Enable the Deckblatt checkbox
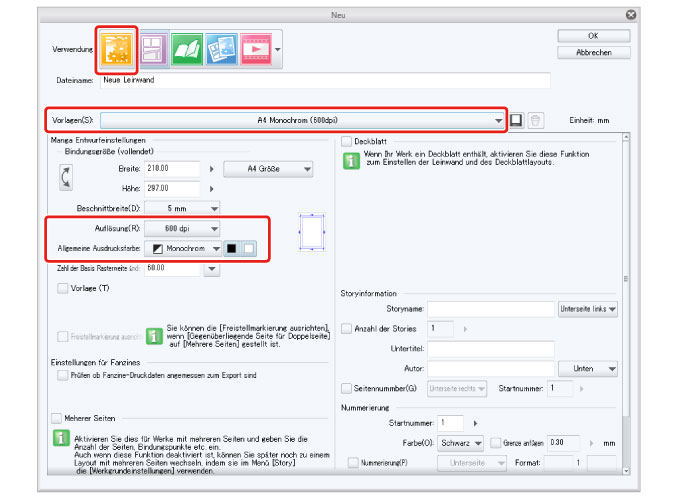Image resolution: width=697 pixels, height=498 pixels. 346,141
